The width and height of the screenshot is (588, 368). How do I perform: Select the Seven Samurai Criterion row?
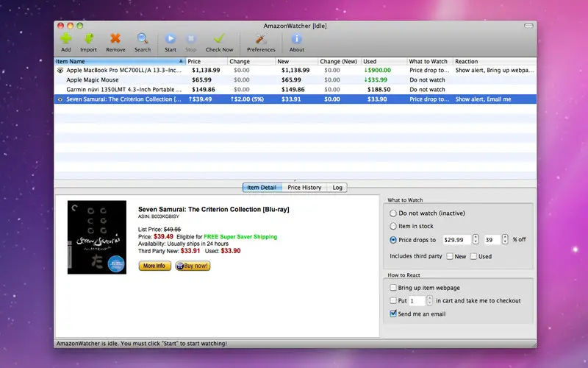295,99
